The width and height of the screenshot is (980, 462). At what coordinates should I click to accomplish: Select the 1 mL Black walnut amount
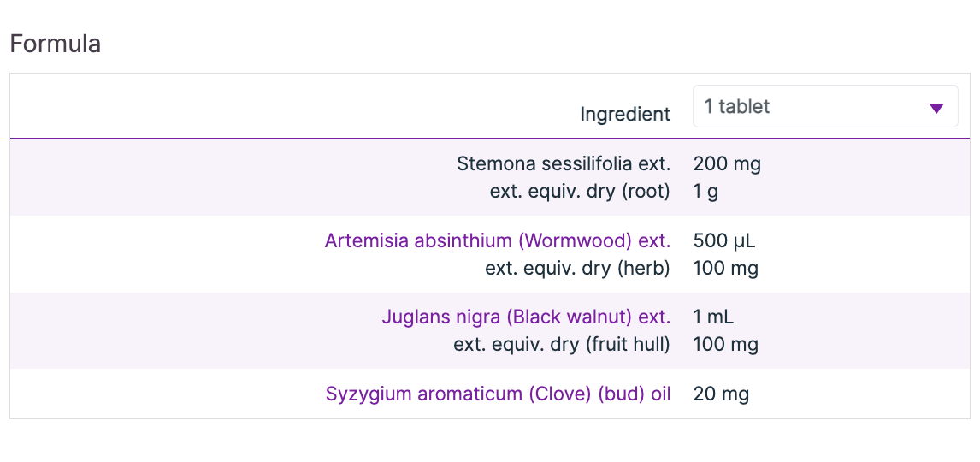click(x=713, y=317)
